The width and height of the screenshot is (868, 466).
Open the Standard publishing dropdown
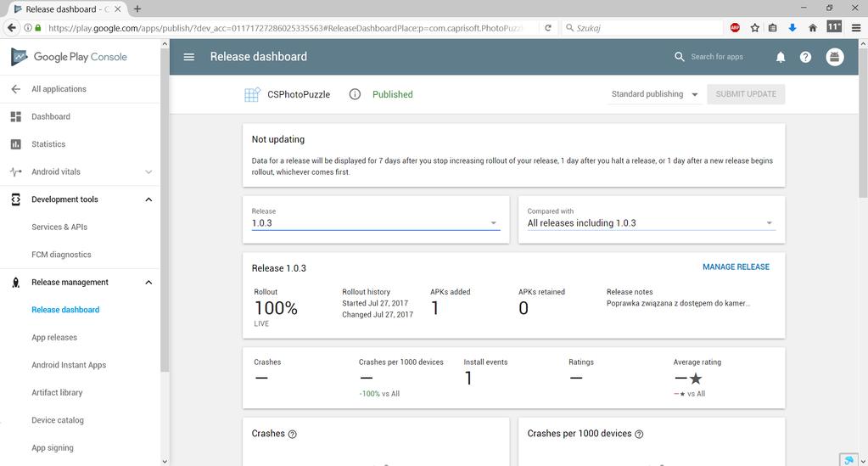654,94
